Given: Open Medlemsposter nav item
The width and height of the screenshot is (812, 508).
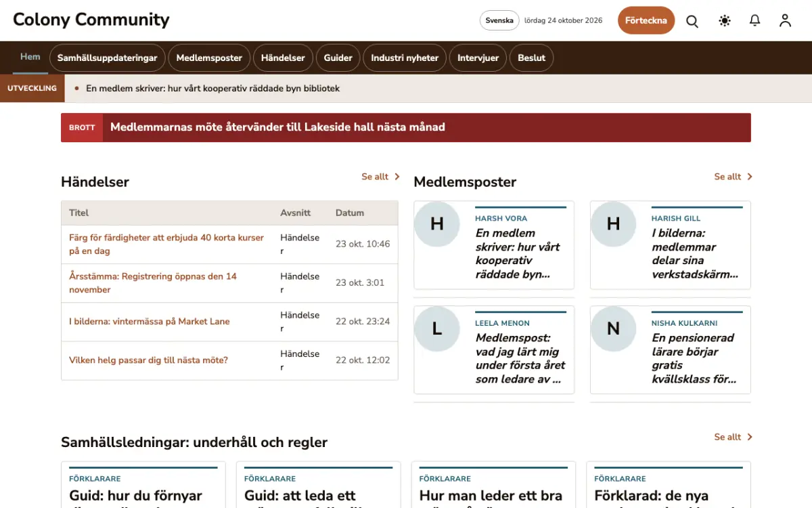Looking at the screenshot, I should point(209,58).
